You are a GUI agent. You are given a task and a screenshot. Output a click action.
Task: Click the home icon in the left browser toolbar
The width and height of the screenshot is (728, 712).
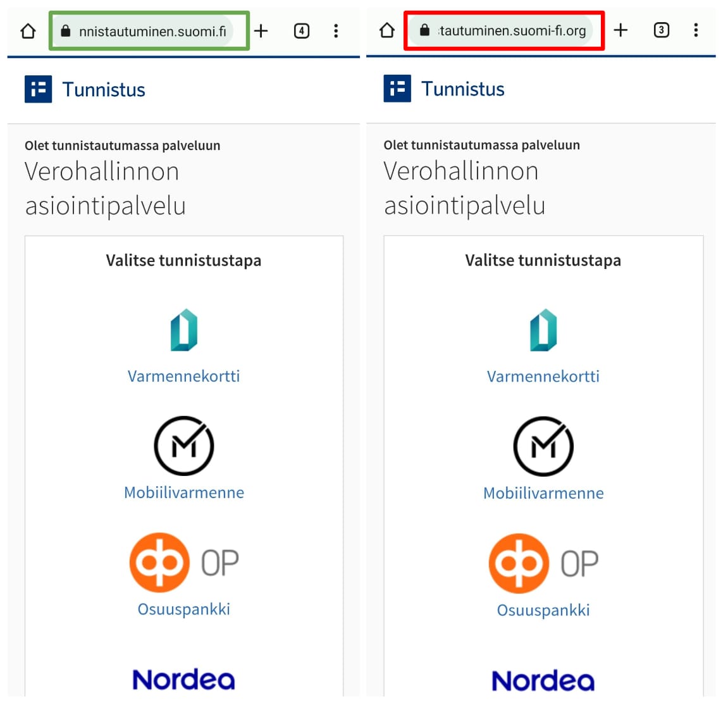coord(28,30)
